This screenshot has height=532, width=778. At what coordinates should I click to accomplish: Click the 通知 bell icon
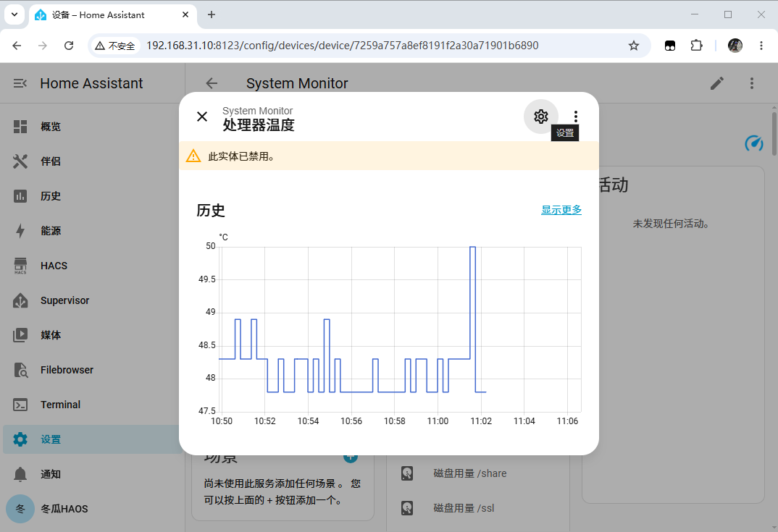[x=20, y=474]
